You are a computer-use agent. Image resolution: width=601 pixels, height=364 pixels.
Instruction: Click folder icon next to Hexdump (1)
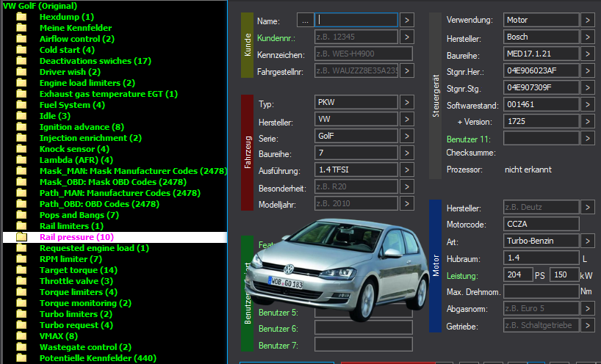pyautogui.click(x=21, y=17)
